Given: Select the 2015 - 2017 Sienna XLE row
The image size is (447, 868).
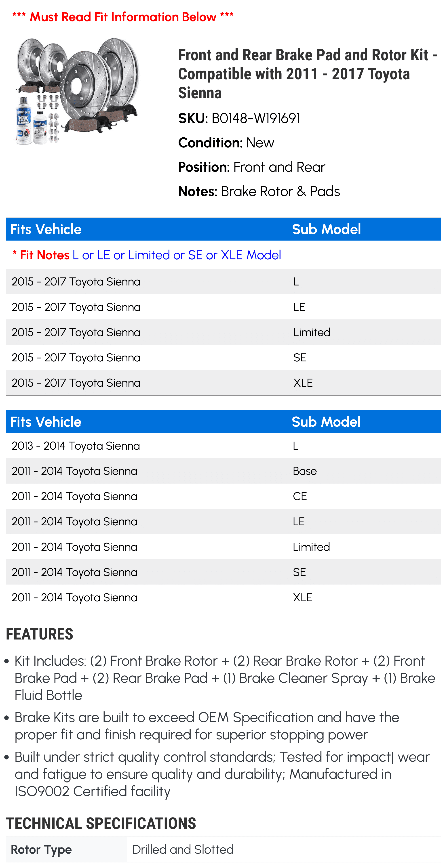Looking at the screenshot, I should tap(223, 383).
